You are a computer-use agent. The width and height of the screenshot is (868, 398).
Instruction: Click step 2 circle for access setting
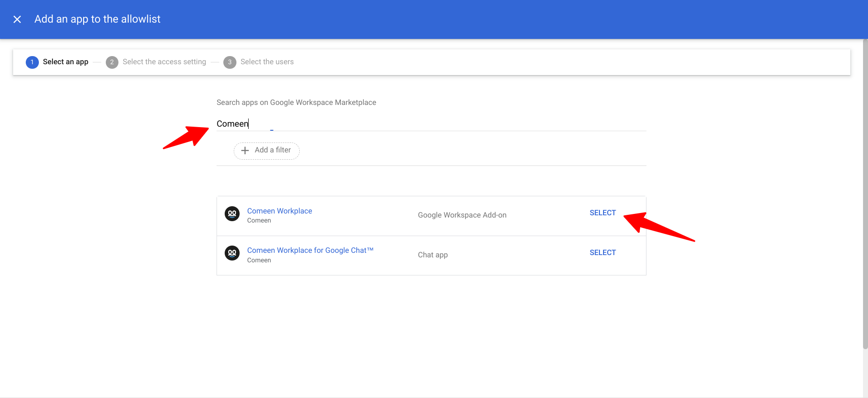[112, 62]
